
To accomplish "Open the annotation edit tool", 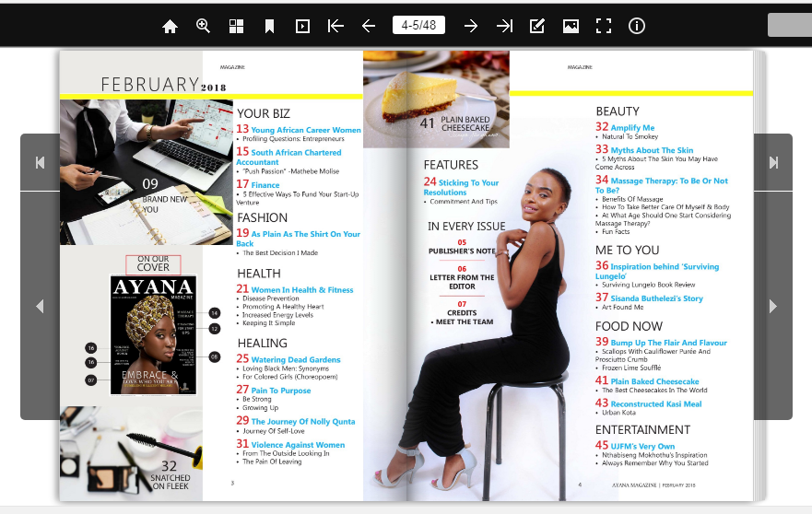I will point(537,26).
